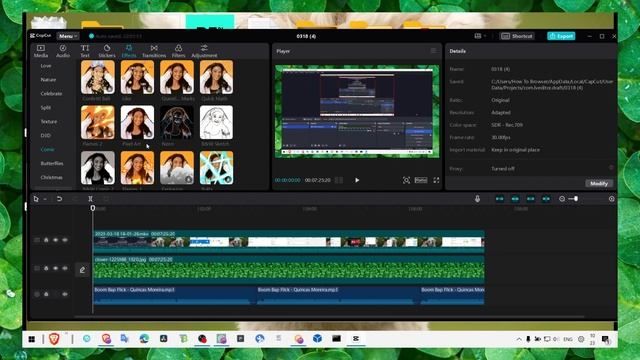640x360 pixels.
Task: Click the Proxy info icon in Details
Action: (x=611, y=168)
